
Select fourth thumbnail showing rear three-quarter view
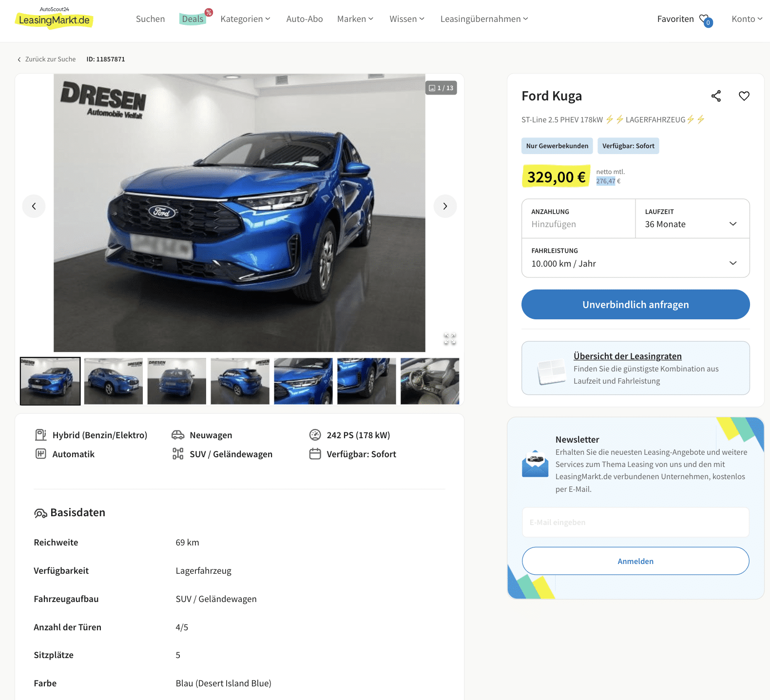[240, 381]
